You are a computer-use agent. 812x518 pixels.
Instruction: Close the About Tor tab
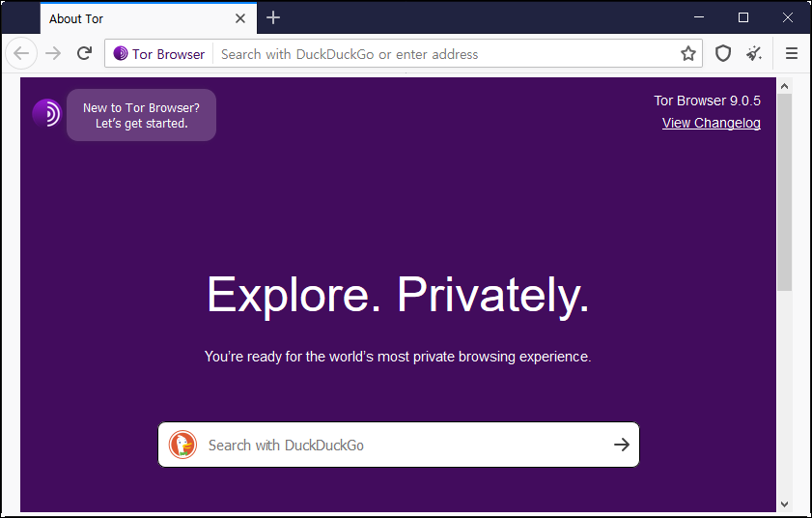(240, 18)
